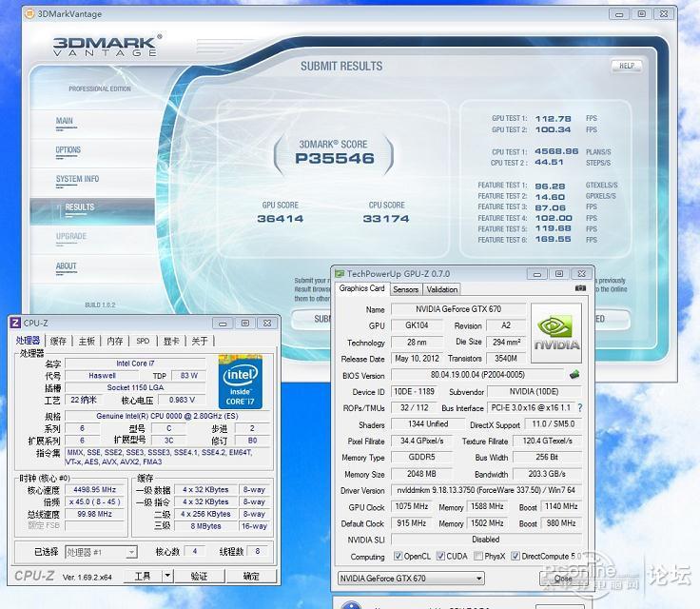
Task: Click the GPU-Z title bar app icon
Action: coord(340,273)
